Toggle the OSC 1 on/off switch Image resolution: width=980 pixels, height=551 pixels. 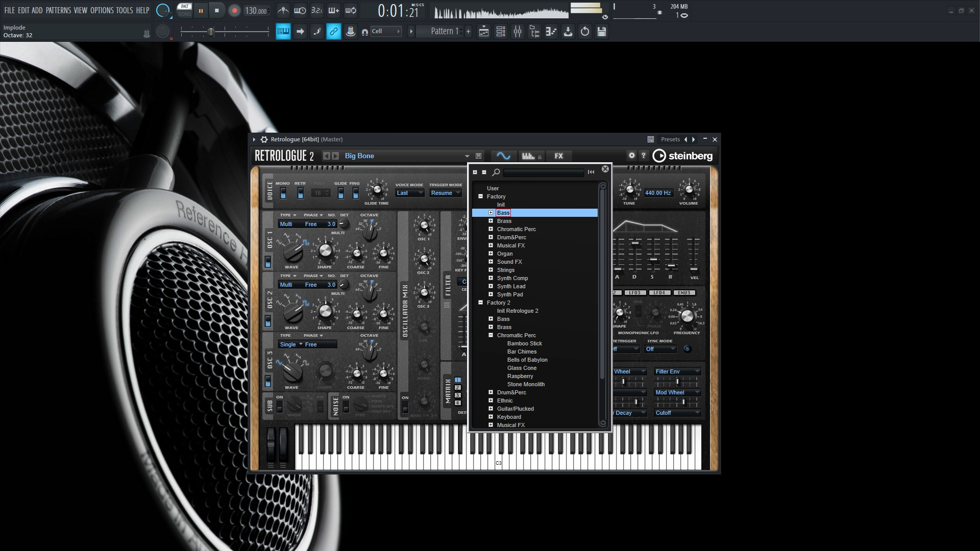(x=268, y=262)
